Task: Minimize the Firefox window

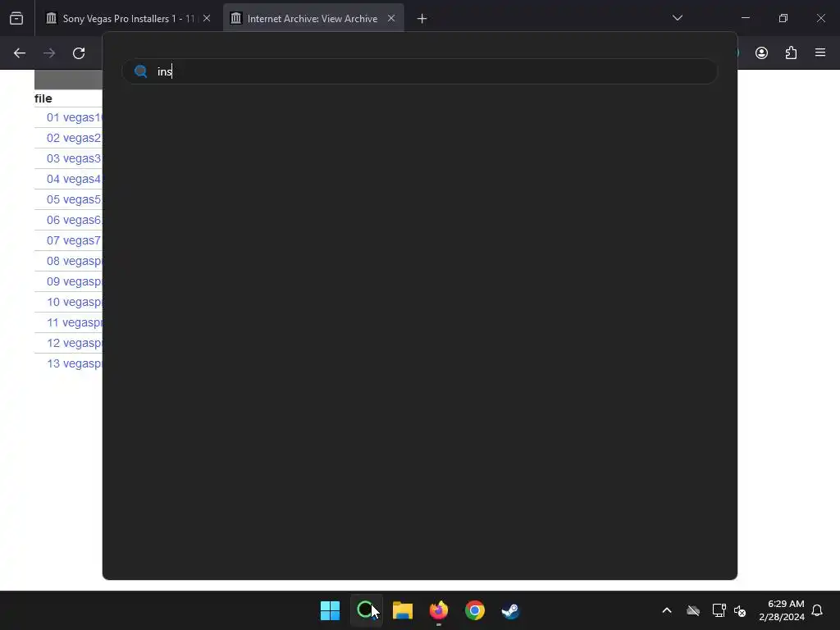Action: 745,18
